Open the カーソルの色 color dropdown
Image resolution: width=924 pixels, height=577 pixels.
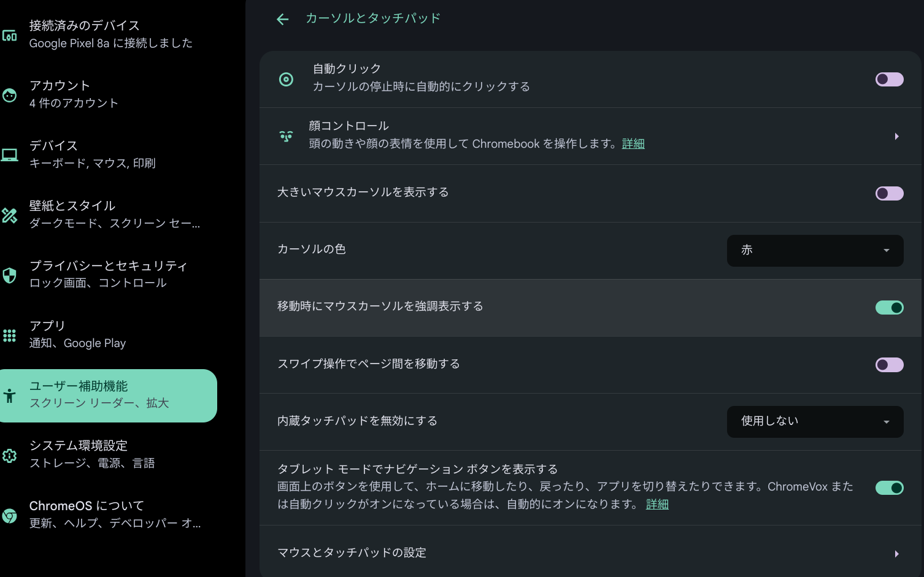[x=815, y=250]
